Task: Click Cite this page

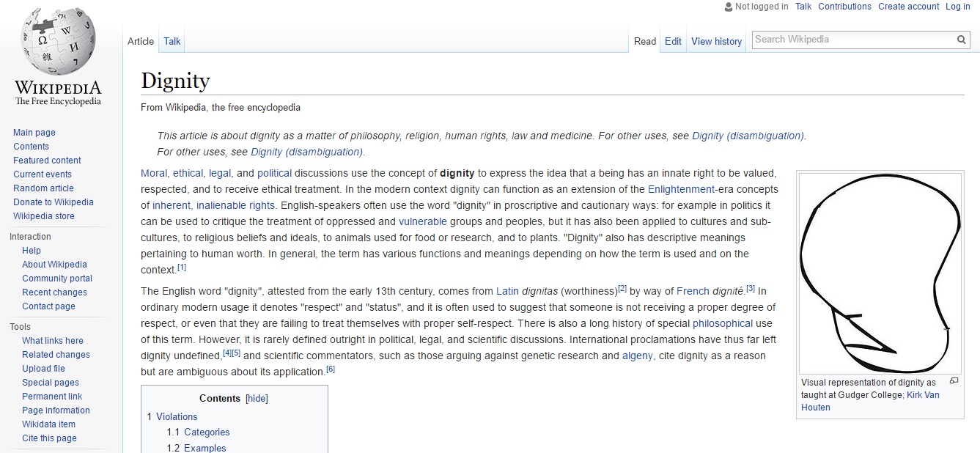Action: click(49, 438)
